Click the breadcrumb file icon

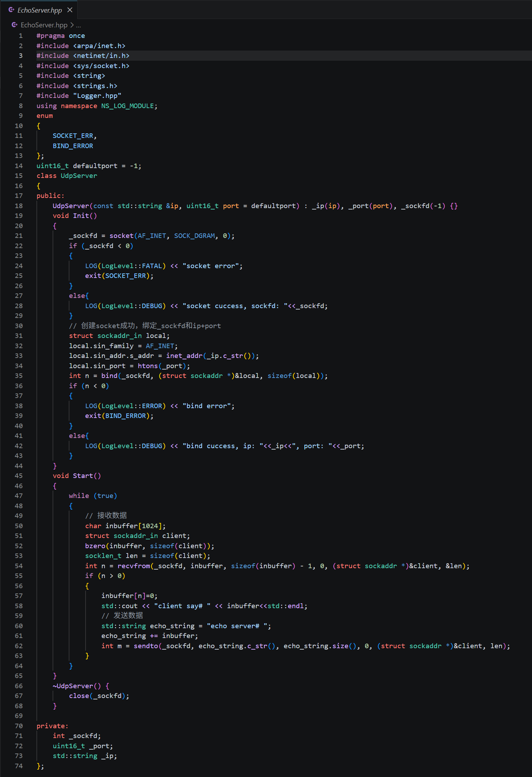click(14, 25)
